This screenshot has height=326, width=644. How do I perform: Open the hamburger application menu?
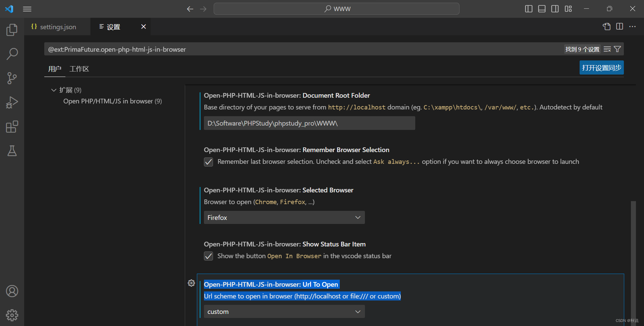[x=27, y=9]
